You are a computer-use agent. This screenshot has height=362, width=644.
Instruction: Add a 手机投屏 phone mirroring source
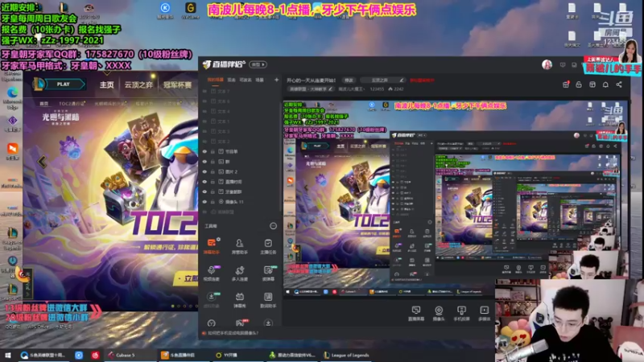tap(461, 313)
